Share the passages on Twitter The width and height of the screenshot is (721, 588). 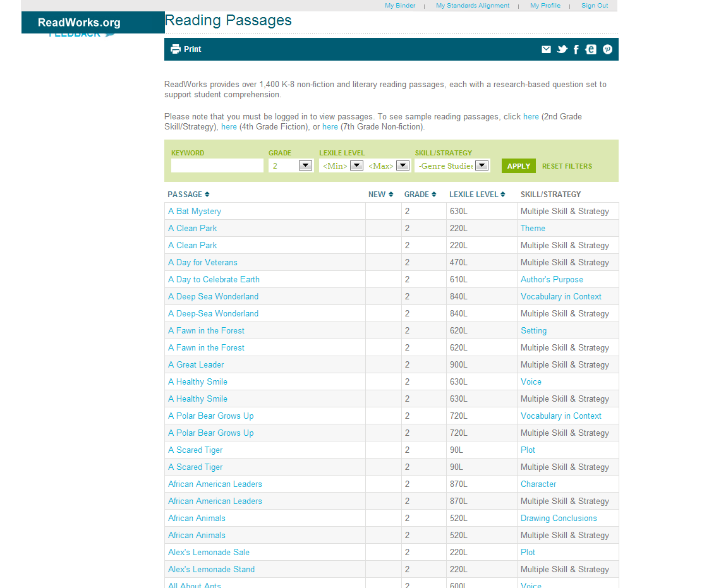pyautogui.click(x=562, y=49)
